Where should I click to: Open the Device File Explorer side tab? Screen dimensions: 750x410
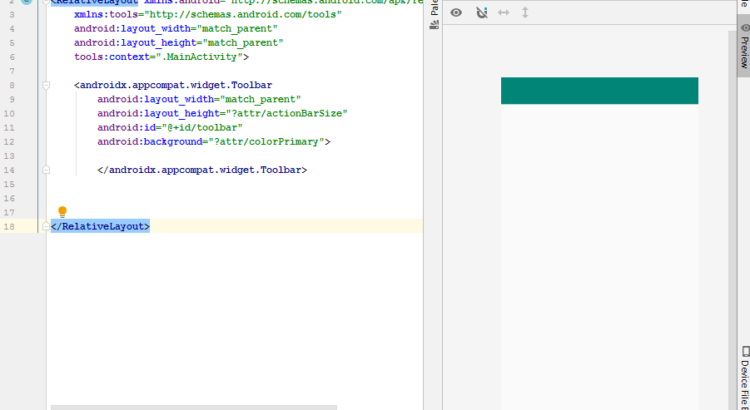[x=743, y=378]
